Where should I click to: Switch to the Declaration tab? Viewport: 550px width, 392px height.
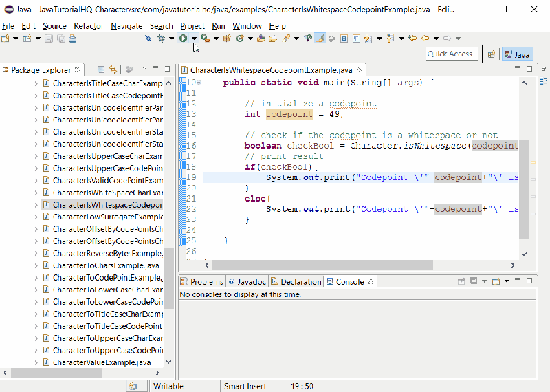pos(296,281)
